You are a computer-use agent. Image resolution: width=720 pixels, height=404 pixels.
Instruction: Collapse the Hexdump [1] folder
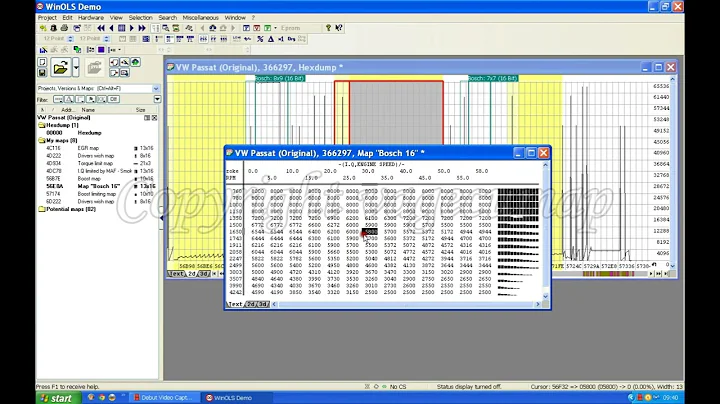tap(42, 125)
